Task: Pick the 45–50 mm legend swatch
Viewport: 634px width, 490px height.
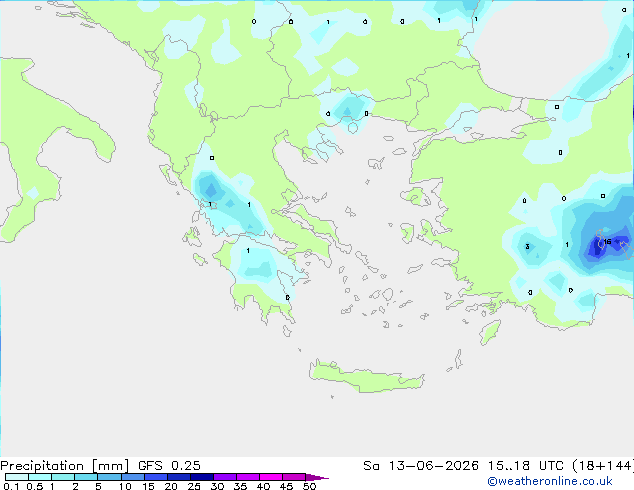Action: click(294, 477)
